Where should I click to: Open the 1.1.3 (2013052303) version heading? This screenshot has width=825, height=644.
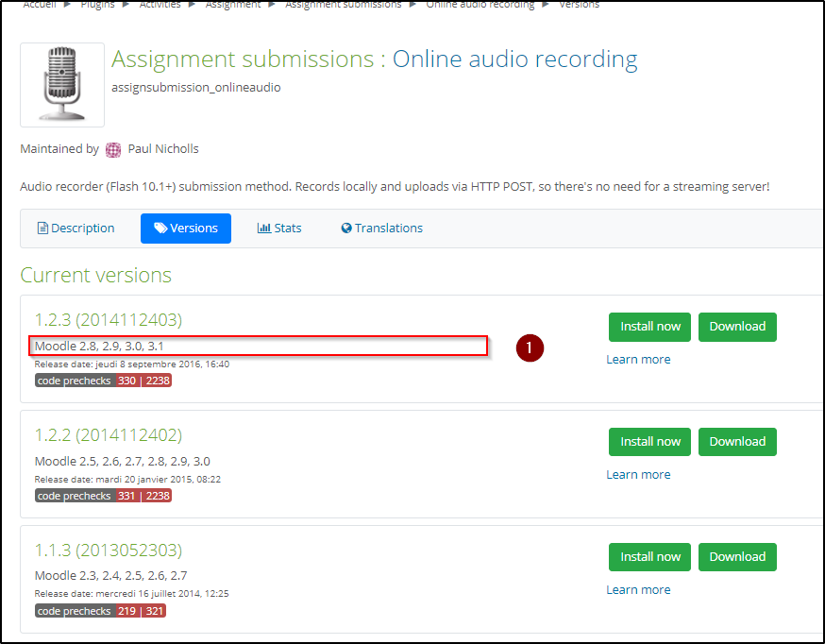pos(109,550)
